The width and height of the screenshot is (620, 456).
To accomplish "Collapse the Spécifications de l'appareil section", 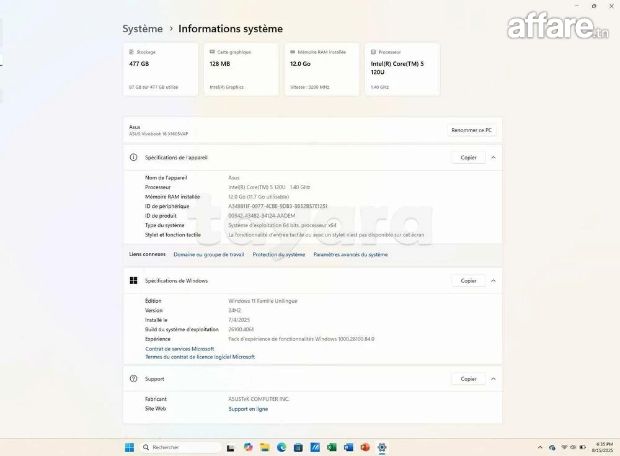I will tap(493, 158).
